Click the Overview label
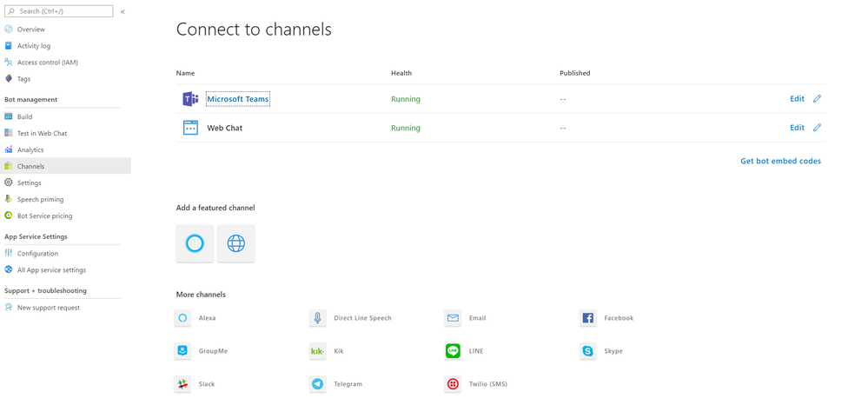This screenshot has height=405, width=868. 31,30
